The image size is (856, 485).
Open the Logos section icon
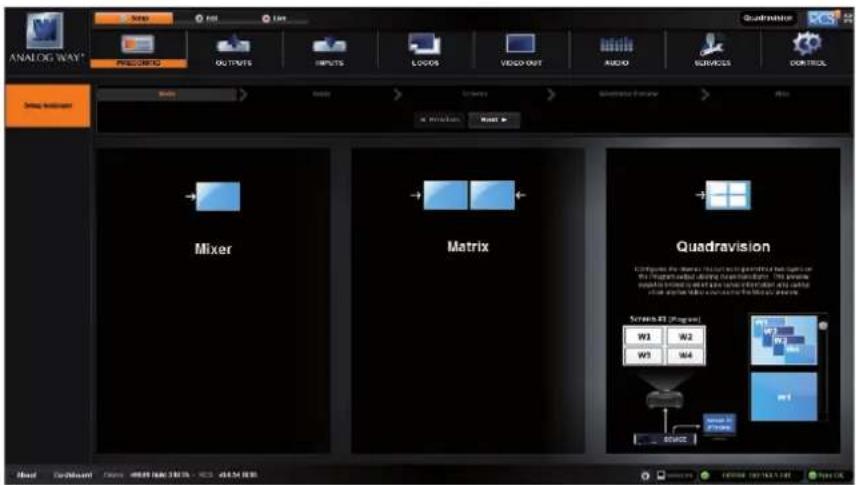[425, 44]
